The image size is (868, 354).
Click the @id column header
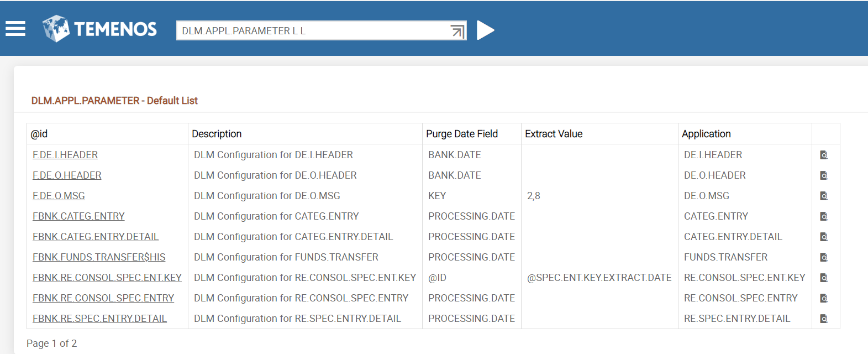click(x=39, y=134)
